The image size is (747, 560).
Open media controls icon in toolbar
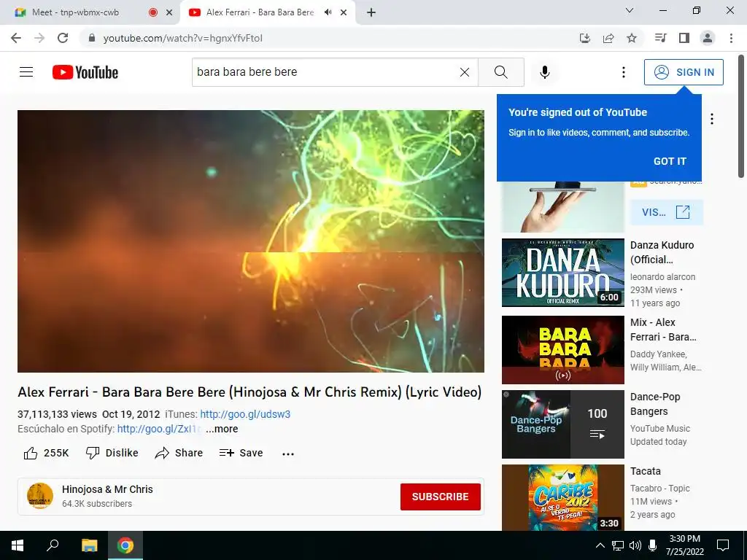[x=660, y=38]
